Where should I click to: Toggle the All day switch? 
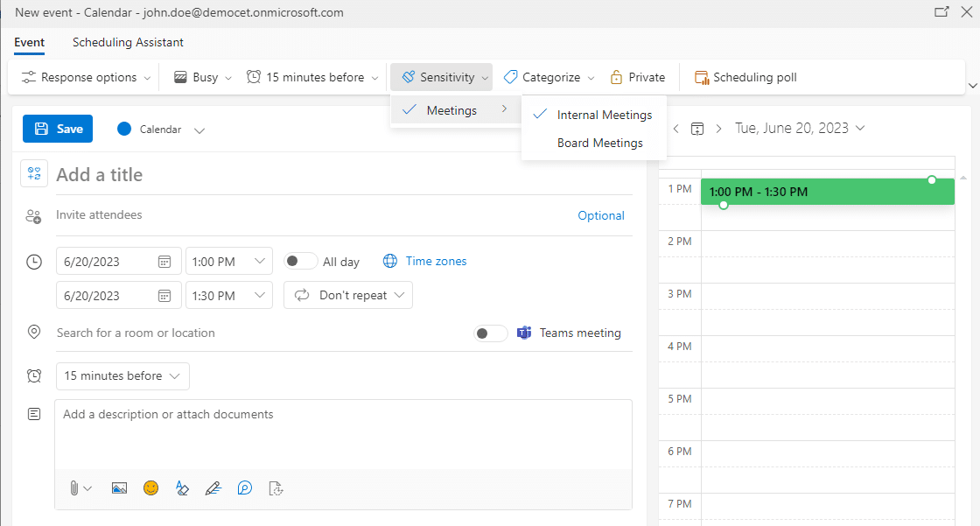(x=301, y=262)
